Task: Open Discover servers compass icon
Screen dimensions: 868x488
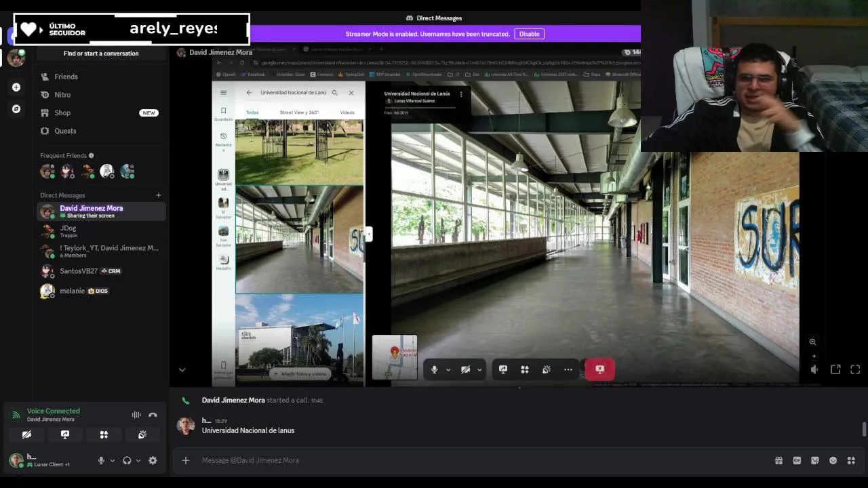Action: coord(16,108)
